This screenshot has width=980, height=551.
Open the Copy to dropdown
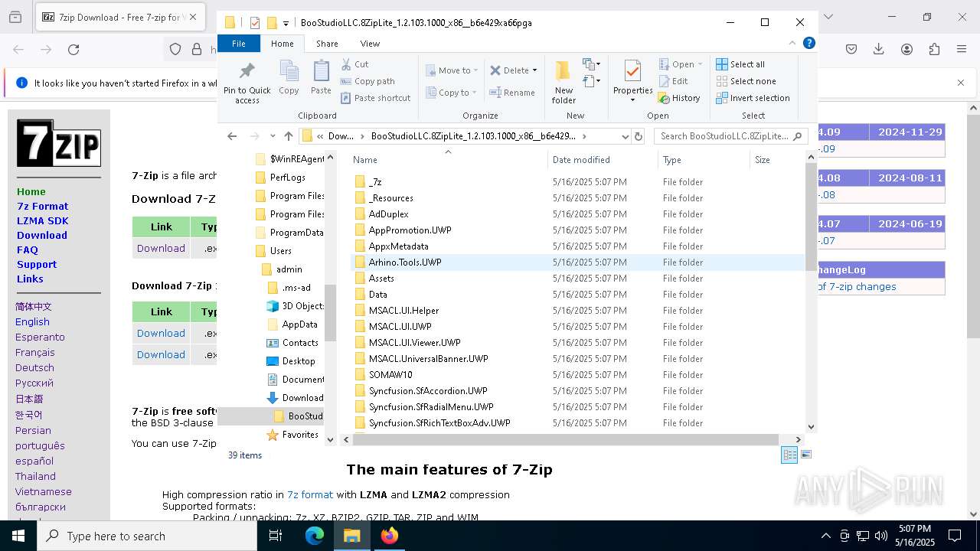[x=451, y=93]
